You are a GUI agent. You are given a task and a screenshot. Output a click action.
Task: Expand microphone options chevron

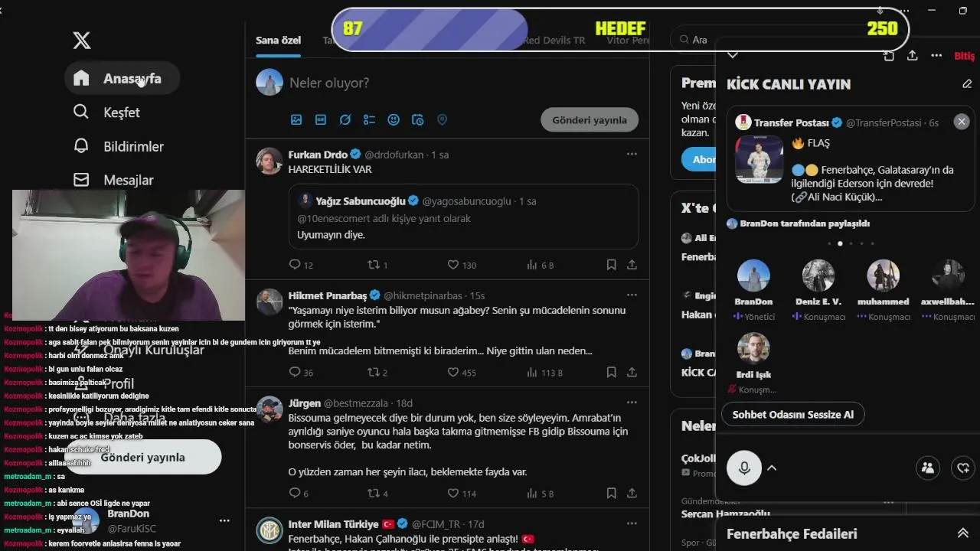[x=772, y=468]
